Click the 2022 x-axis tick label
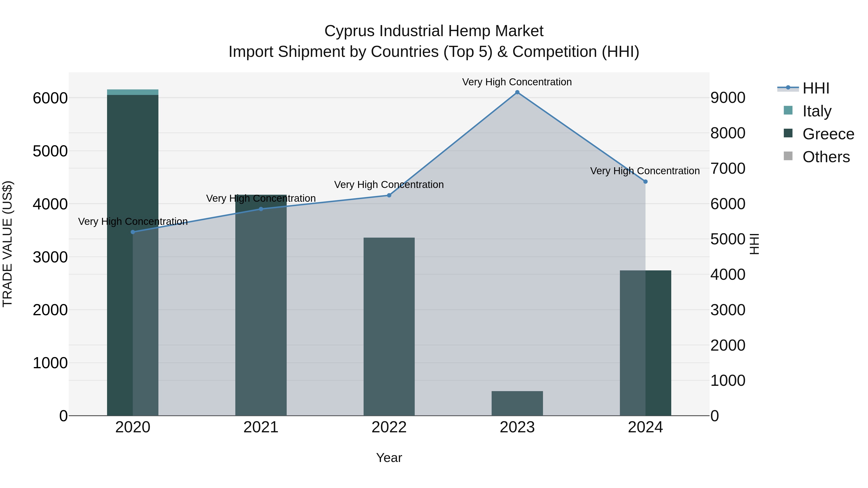The width and height of the screenshot is (868, 488). point(389,427)
